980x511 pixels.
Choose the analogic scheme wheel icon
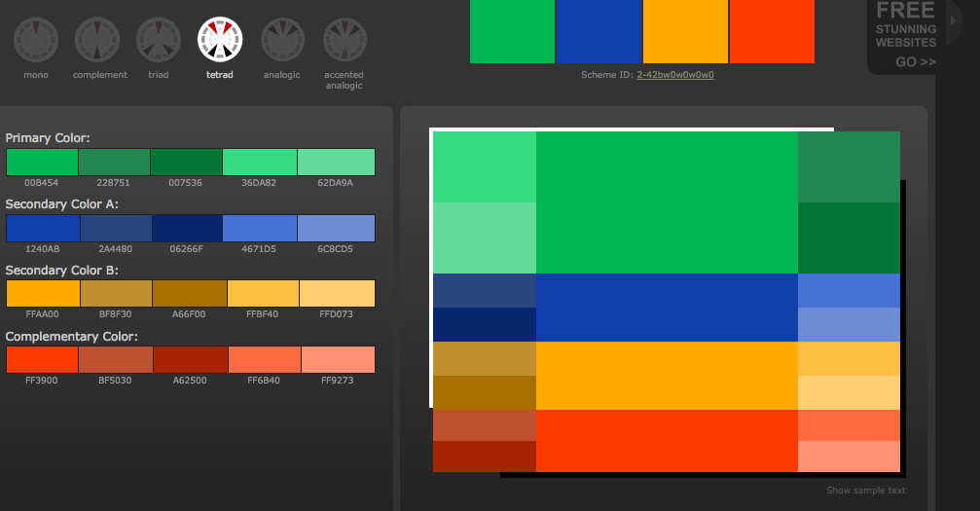[x=282, y=39]
